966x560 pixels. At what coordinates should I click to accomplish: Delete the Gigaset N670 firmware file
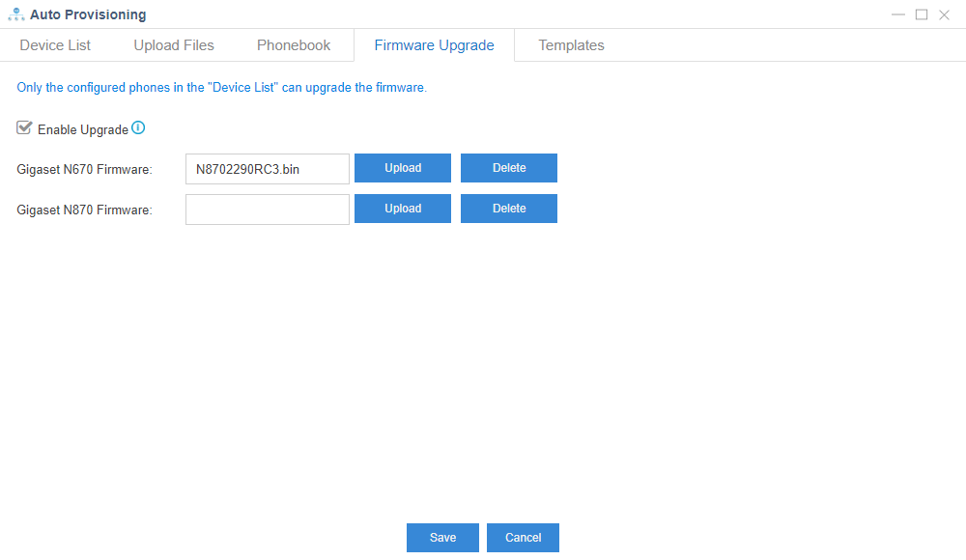tap(509, 168)
